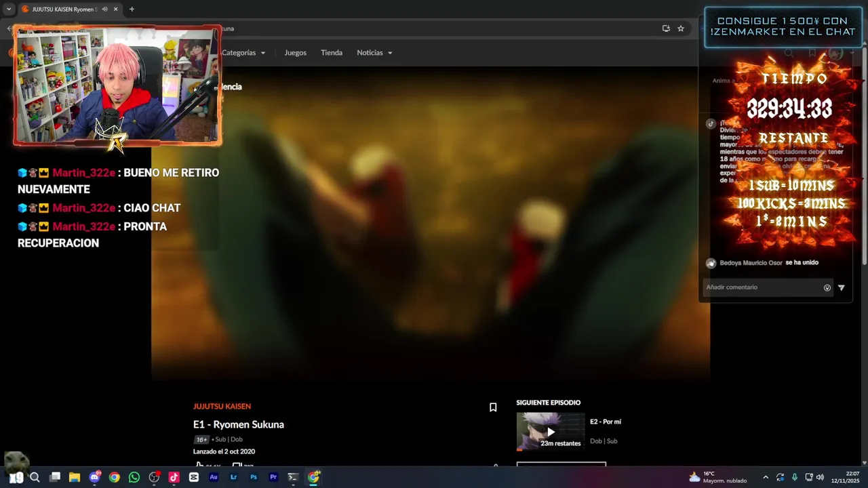The image size is (868, 488).
Task: Click the SIGUIENTE EPISODIO heading
Action: [x=548, y=403]
